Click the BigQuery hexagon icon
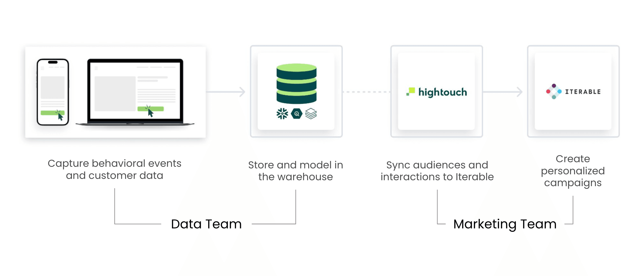 pyautogui.click(x=297, y=114)
